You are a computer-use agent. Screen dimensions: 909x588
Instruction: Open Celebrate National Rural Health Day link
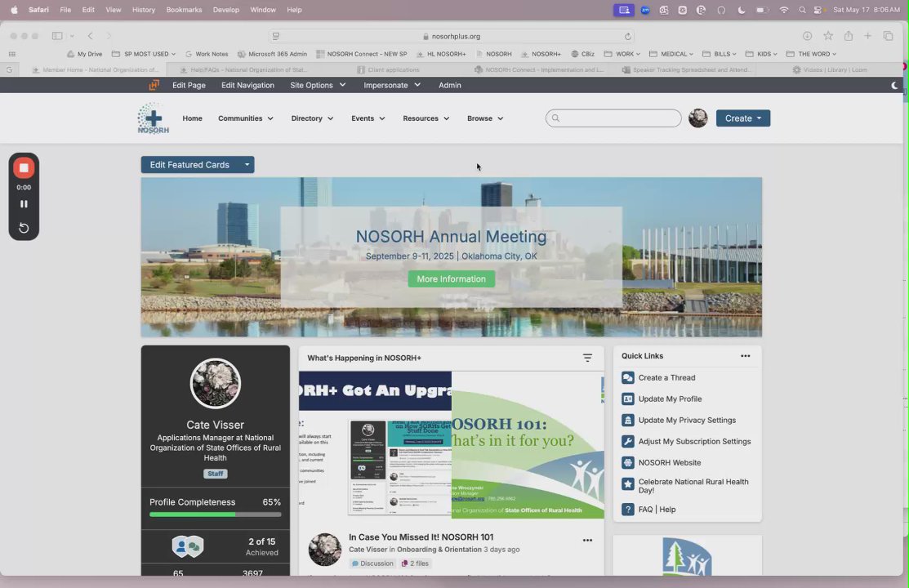[x=693, y=486]
